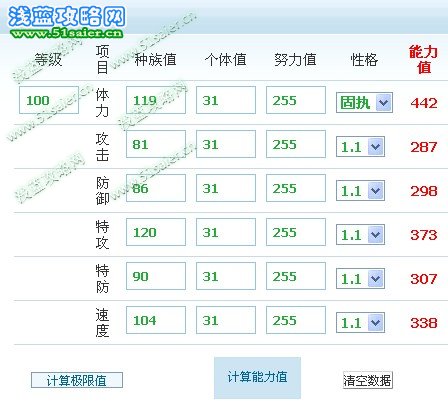Image resolution: width=448 pixels, height=406 pixels.
Task: Click the 计算极限值 button
Action: 77,380
